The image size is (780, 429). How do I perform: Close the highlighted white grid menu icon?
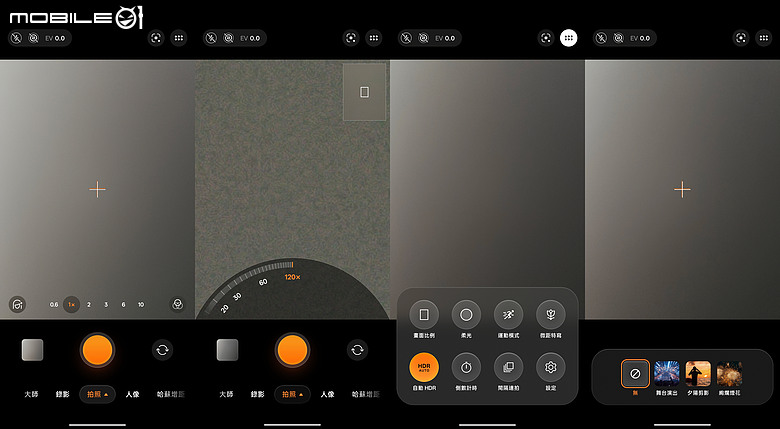click(569, 38)
